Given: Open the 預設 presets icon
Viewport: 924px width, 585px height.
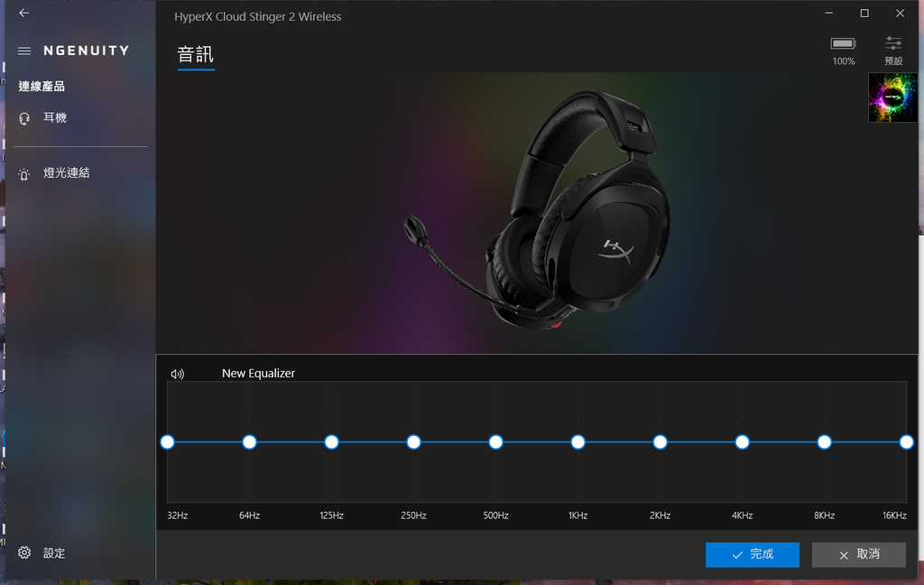Looking at the screenshot, I should point(893,51).
